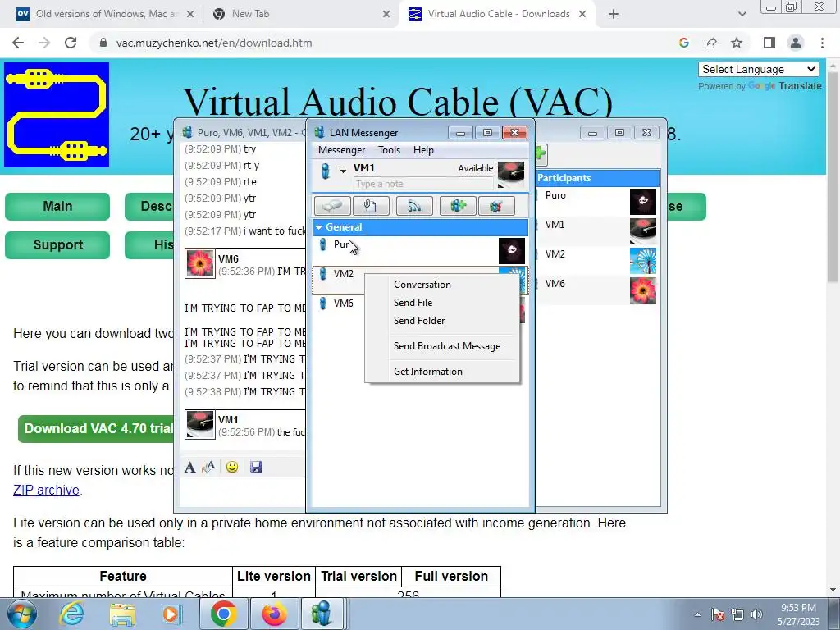Select VM2 in the Participants list
Image resolution: width=840 pixels, height=630 pixels.
[x=597, y=260]
